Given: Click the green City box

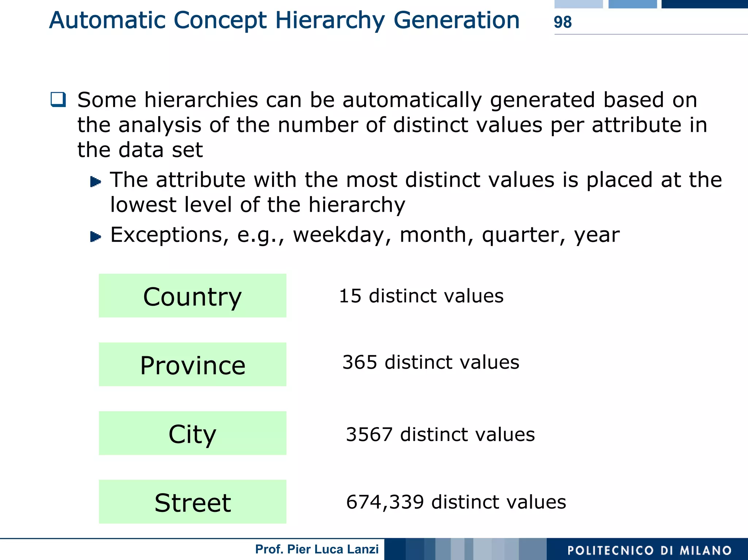Looking at the screenshot, I should coord(192,433).
